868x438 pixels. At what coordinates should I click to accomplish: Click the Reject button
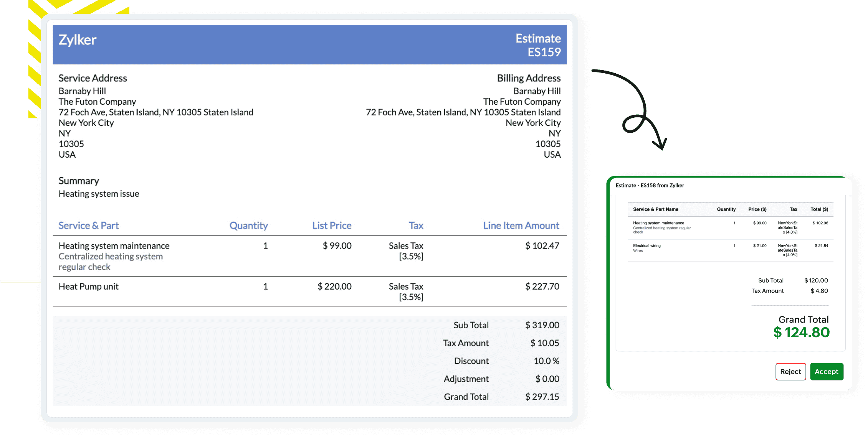tap(790, 371)
